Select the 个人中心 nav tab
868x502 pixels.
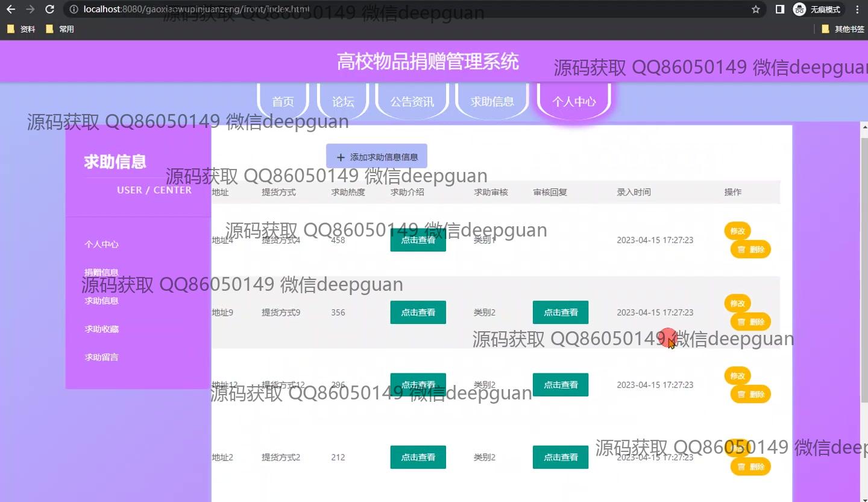574,101
